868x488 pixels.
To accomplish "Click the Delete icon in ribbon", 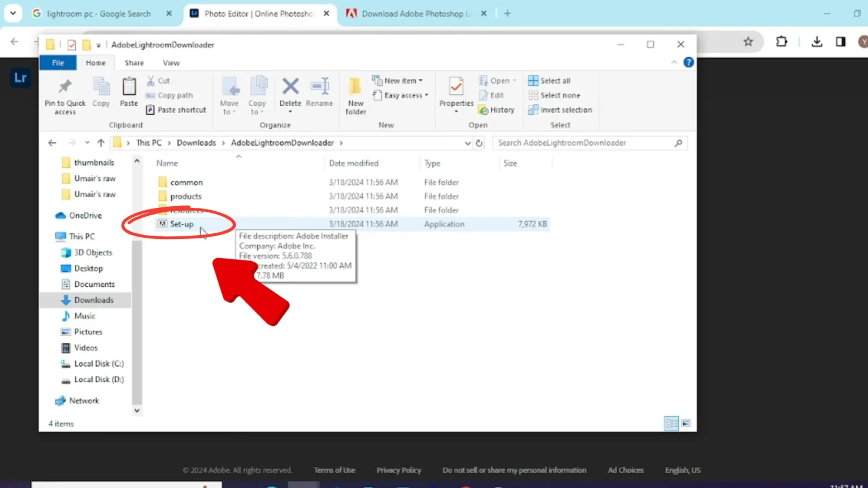I will pos(290,87).
